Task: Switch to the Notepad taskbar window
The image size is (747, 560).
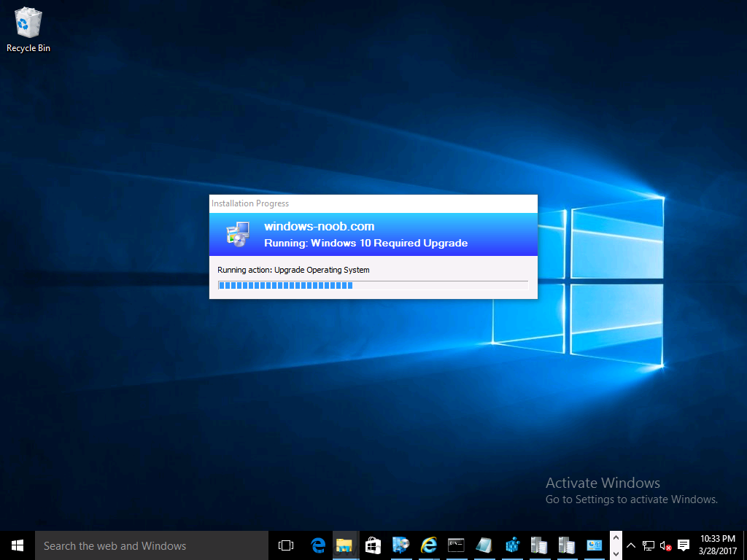Action: [484, 545]
